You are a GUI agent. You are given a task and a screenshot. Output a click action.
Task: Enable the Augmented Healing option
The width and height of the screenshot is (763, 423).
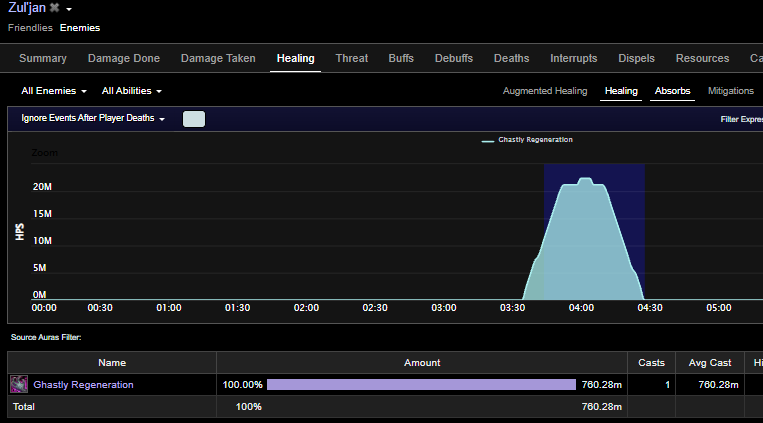tap(545, 91)
